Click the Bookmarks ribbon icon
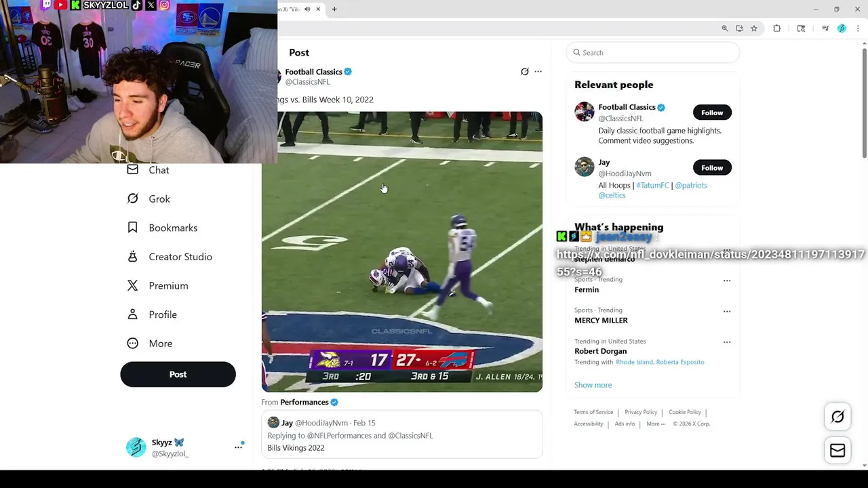The image size is (868, 488). coord(133,228)
